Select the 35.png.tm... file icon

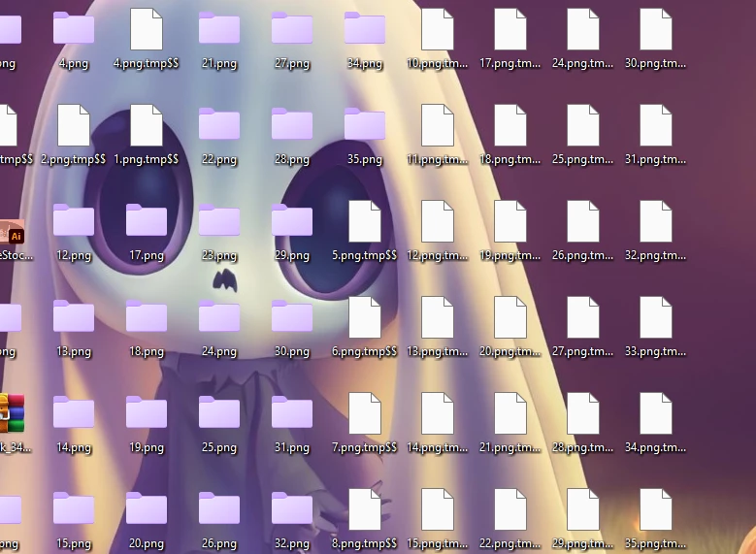(x=656, y=508)
